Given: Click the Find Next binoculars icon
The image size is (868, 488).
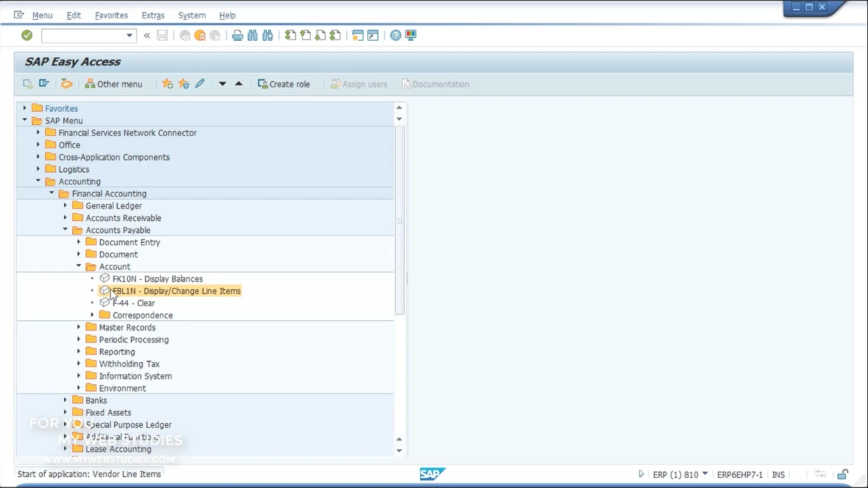Looking at the screenshot, I should tap(268, 36).
